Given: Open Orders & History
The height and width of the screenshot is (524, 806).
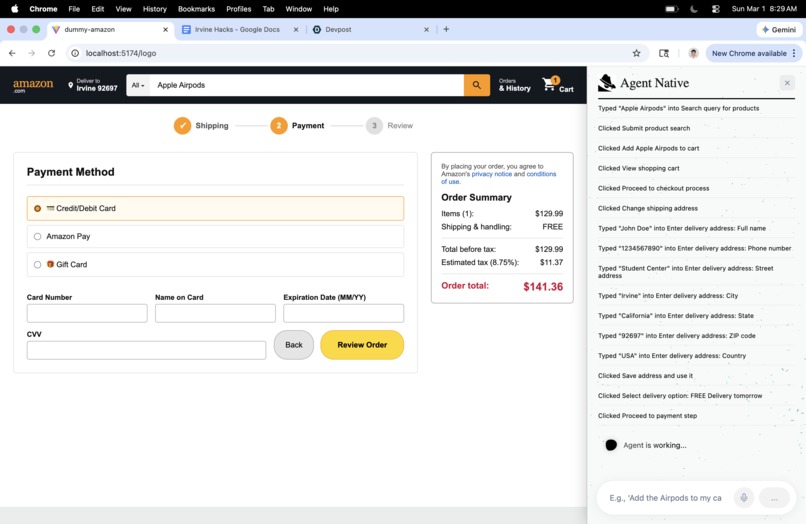Looking at the screenshot, I should click(x=514, y=85).
